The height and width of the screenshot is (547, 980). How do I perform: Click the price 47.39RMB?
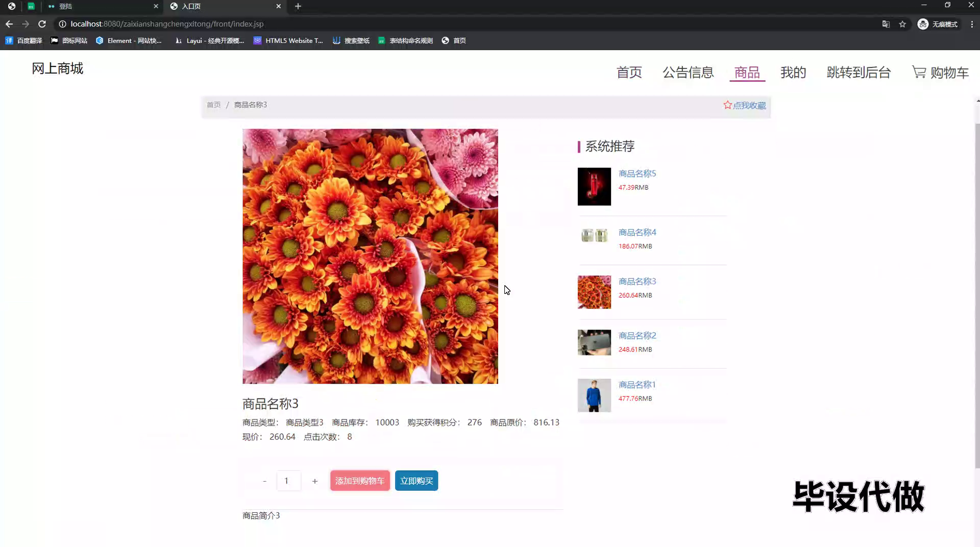coord(633,187)
